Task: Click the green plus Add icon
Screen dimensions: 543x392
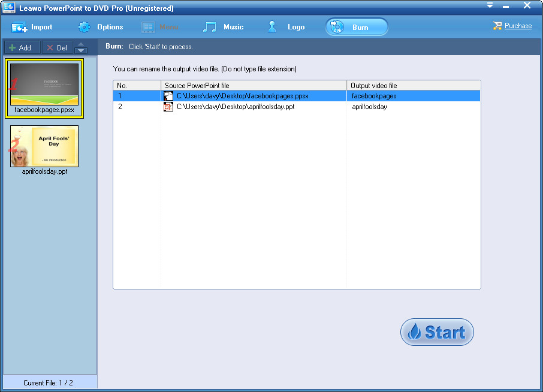Action: point(12,47)
